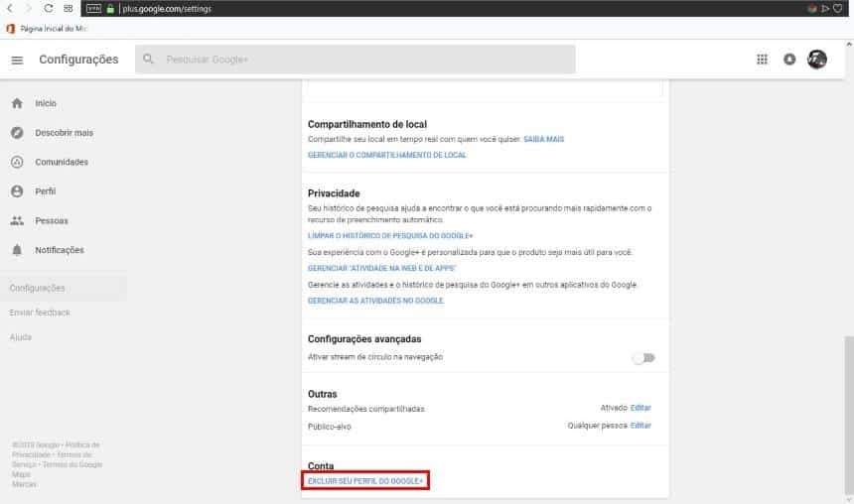Image resolution: width=854 pixels, height=504 pixels.
Task: Click the search magnifier icon
Action: [x=148, y=59]
